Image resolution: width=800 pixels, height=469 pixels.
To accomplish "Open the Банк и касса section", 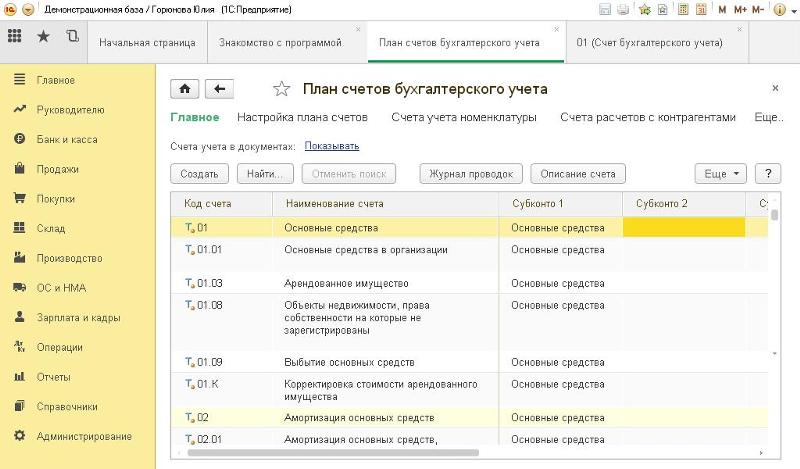I will (x=67, y=139).
